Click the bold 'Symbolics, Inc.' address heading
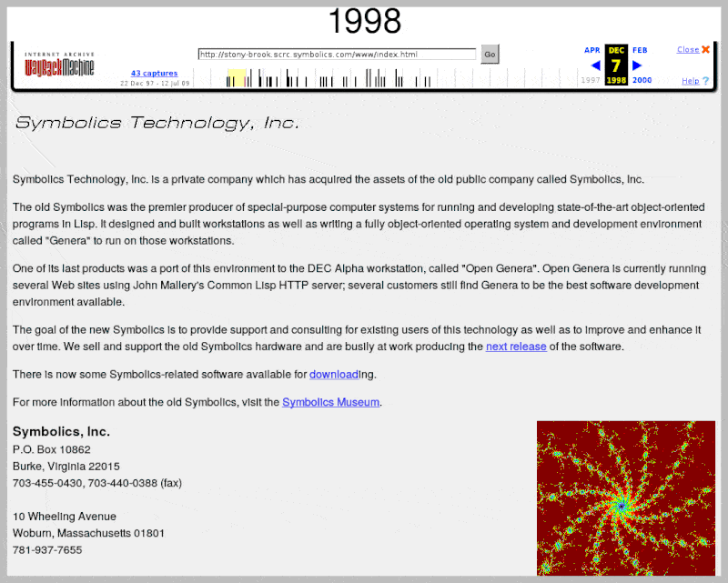728x583 pixels. click(x=61, y=432)
